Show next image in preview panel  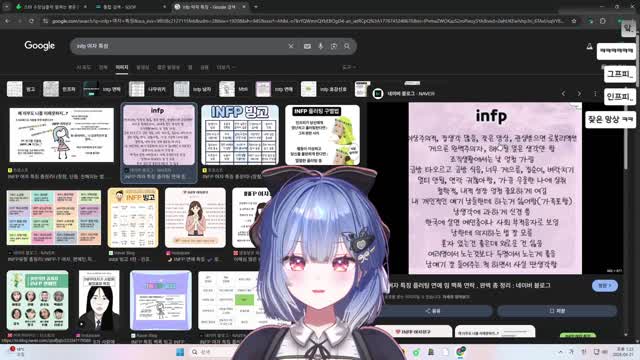(x=579, y=93)
